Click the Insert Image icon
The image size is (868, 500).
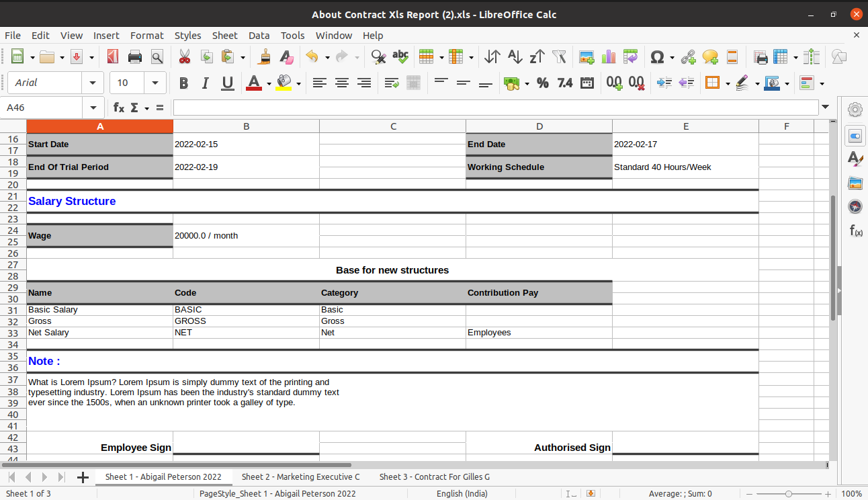pos(587,57)
